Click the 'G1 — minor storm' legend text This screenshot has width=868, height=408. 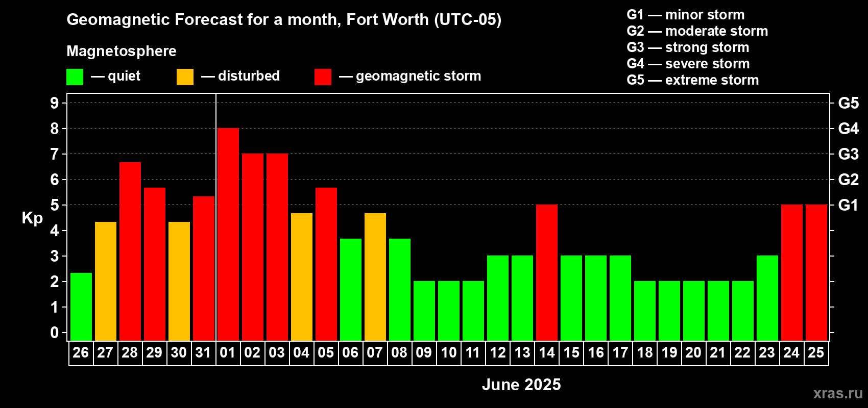click(x=686, y=15)
